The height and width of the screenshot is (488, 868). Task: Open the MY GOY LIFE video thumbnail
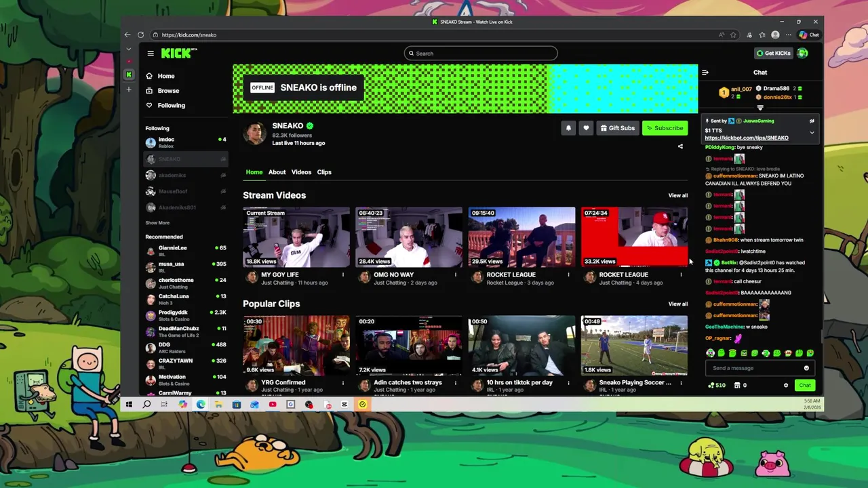coord(296,237)
